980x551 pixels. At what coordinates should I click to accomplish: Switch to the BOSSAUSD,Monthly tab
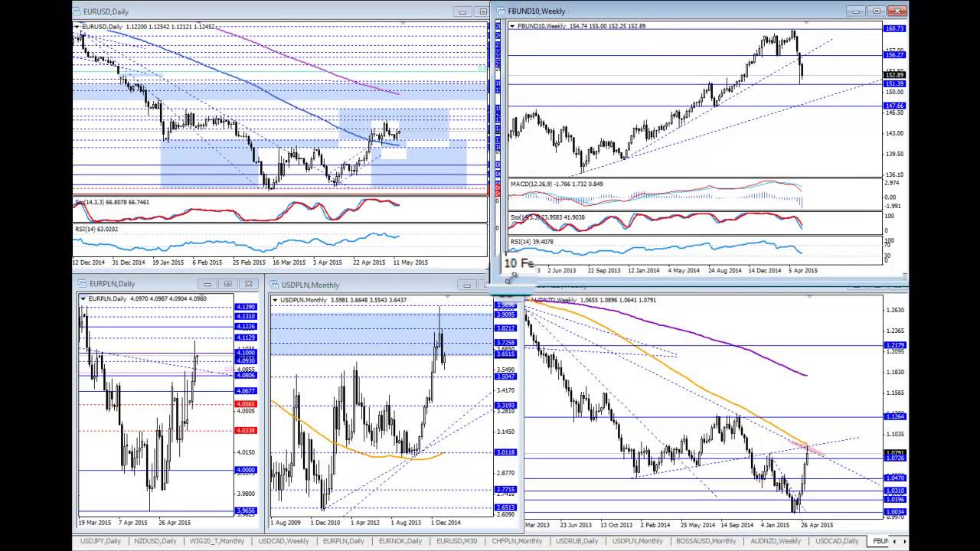707,541
